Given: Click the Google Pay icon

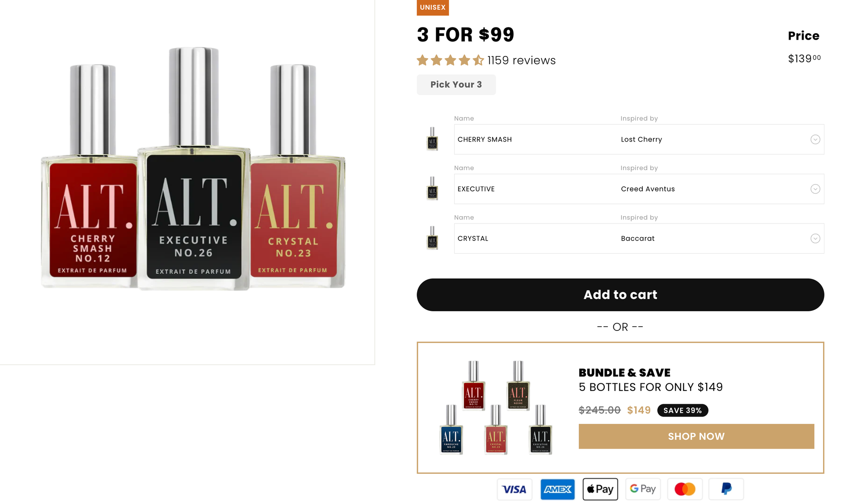Looking at the screenshot, I should (643, 489).
